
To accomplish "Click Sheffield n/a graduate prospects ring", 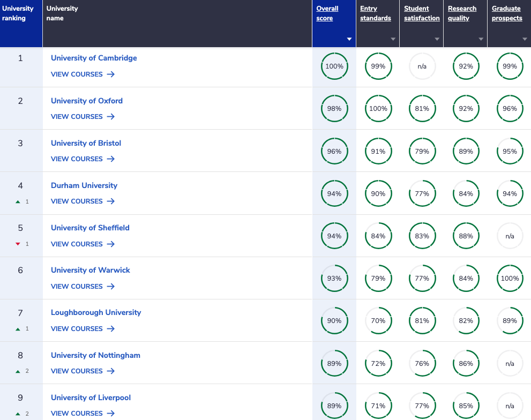I will pos(510,236).
